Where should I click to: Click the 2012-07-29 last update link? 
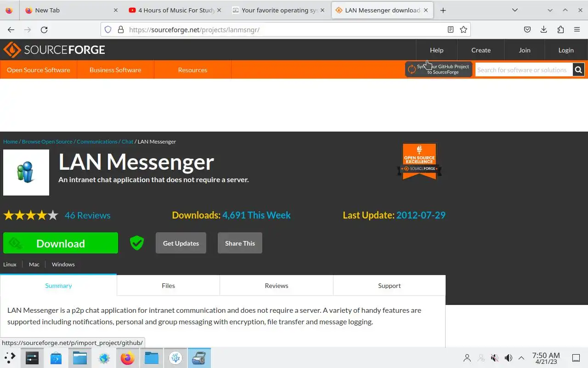click(421, 215)
